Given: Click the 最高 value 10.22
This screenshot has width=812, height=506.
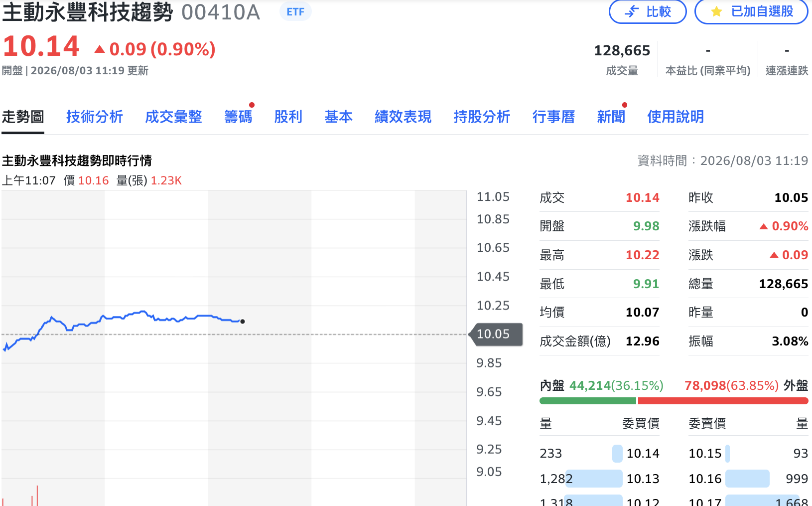Looking at the screenshot, I should (x=643, y=255).
